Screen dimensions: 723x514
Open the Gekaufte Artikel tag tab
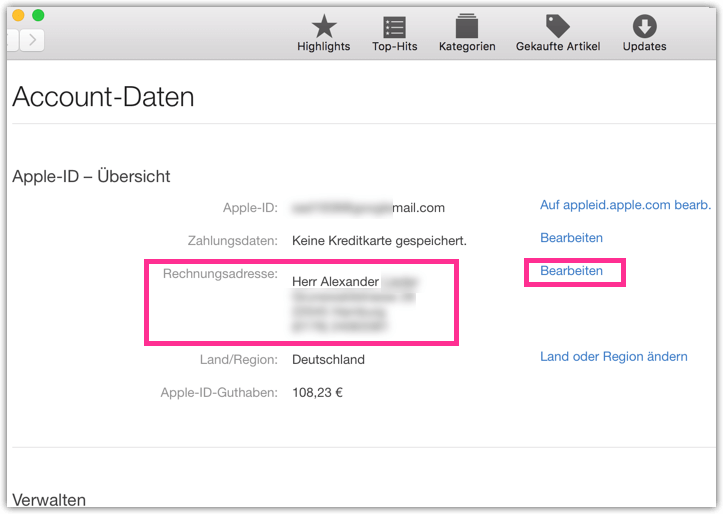(x=558, y=33)
